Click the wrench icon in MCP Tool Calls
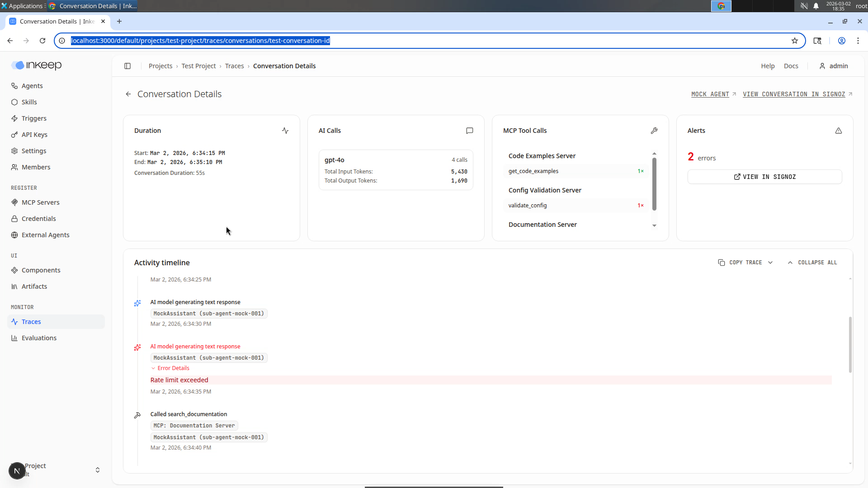This screenshot has height=488, width=868. [x=654, y=131]
